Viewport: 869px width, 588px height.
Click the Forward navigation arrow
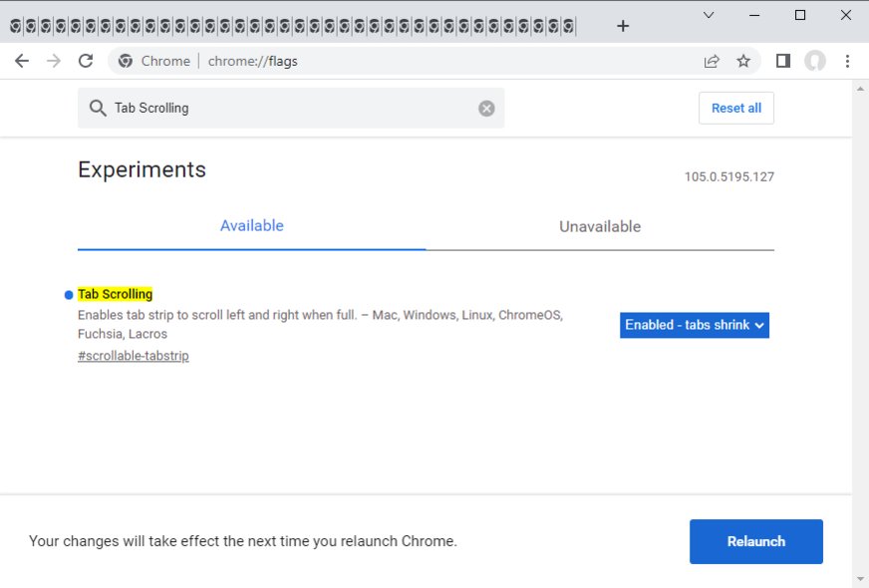coord(54,61)
